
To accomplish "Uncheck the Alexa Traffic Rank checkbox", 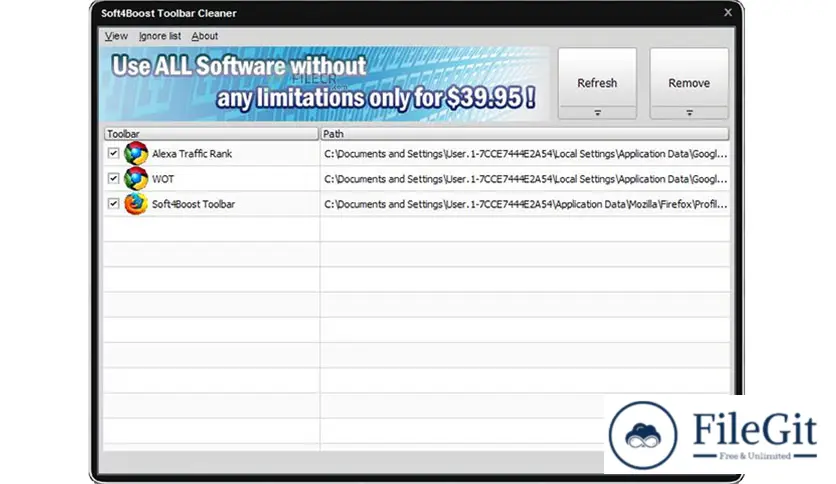I will 113,153.
